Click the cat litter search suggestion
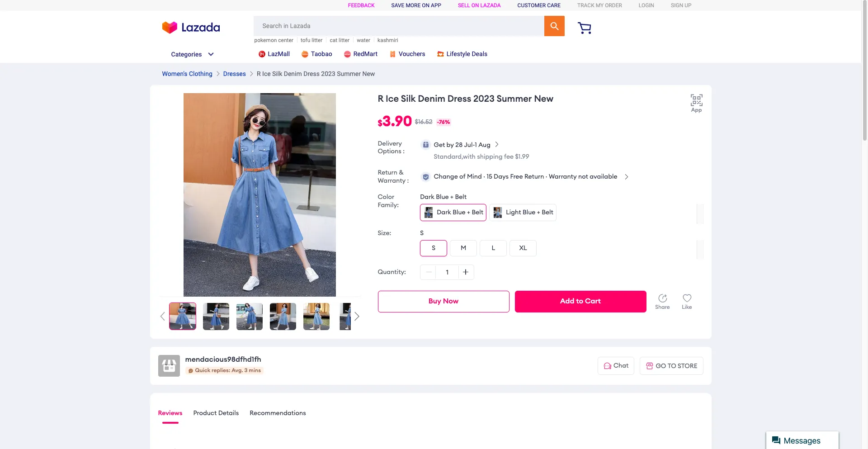The height and width of the screenshot is (449, 868). (x=340, y=40)
